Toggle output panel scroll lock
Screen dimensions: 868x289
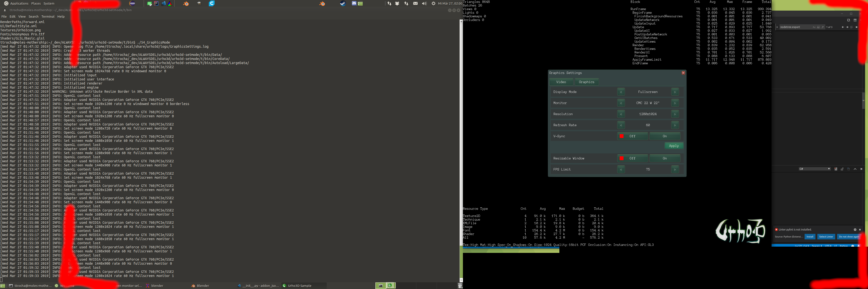pos(842,169)
